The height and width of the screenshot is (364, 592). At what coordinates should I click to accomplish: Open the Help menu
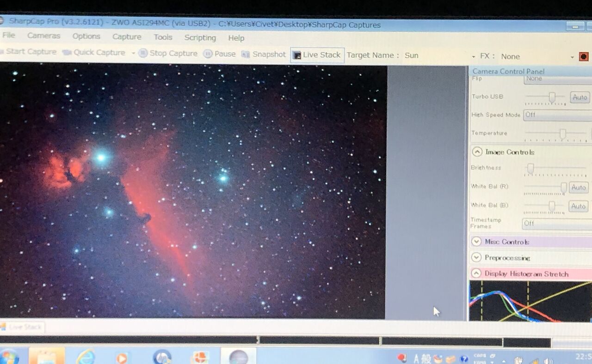pyautogui.click(x=236, y=38)
